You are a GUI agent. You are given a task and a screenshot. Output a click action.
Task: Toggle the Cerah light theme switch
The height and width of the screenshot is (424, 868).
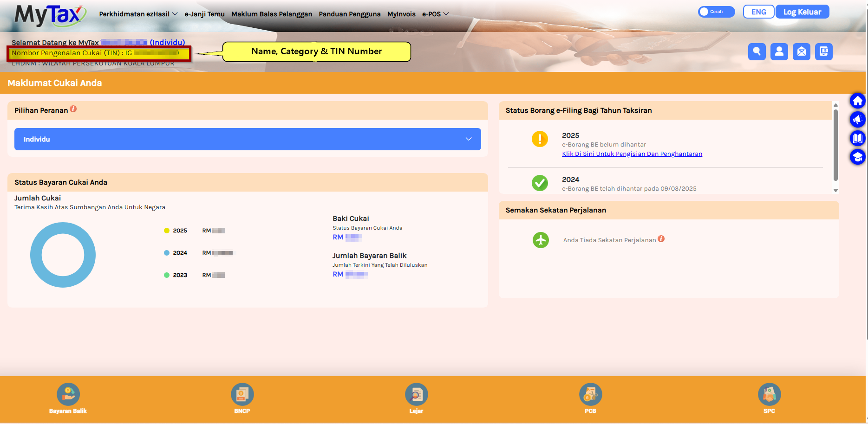point(716,12)
